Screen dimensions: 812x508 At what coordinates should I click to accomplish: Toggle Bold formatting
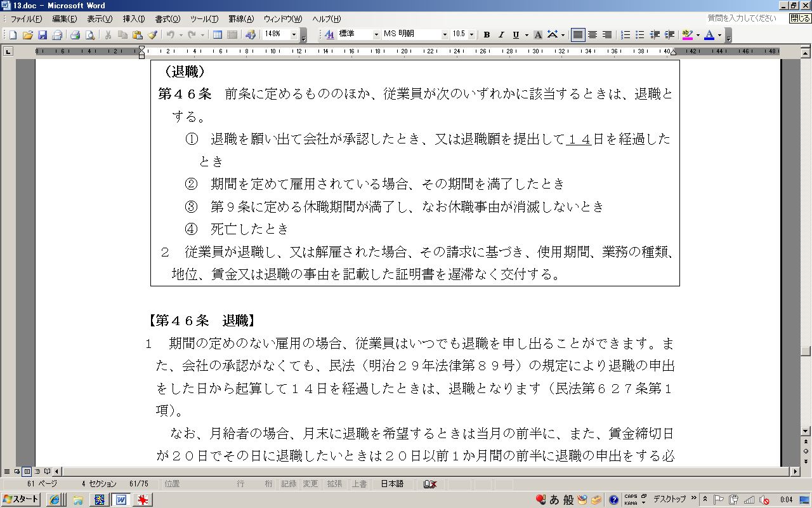click(487, 35)
